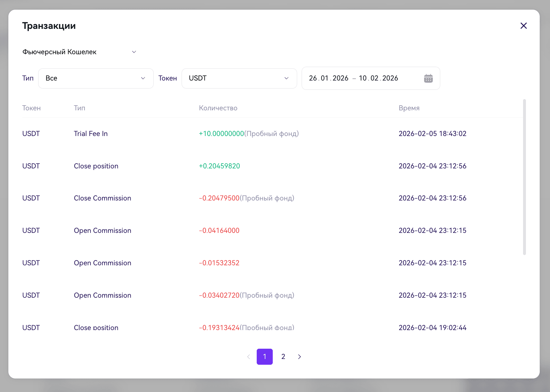Switch to page 2 of transactions
Screen dimensions: 550x392
click(x=283, y=357)
